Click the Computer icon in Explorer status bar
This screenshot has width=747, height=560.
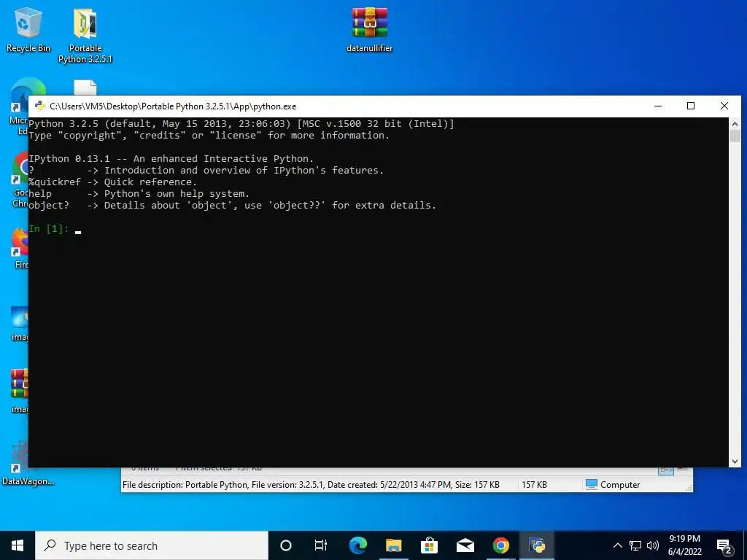591,484
